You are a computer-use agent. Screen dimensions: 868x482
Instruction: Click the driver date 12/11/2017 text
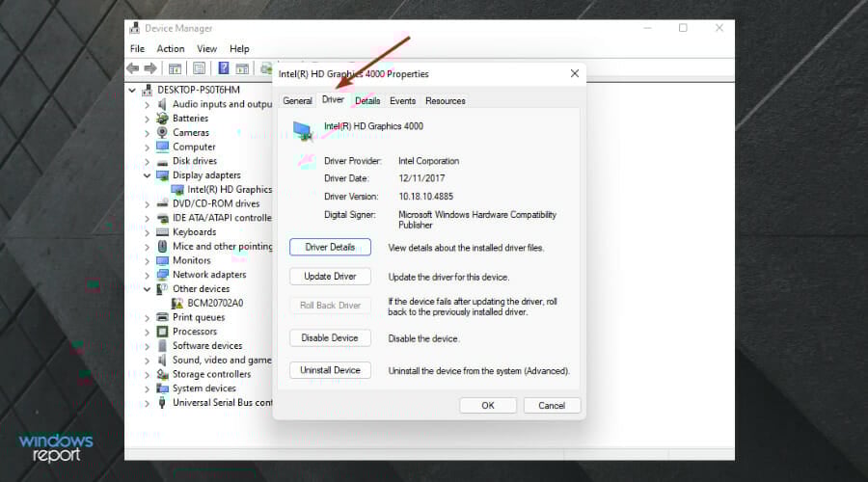(421, 178)
